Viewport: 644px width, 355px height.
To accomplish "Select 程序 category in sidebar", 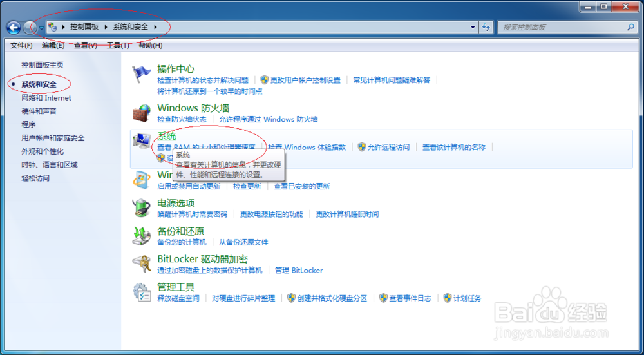I will click(29, 124).
